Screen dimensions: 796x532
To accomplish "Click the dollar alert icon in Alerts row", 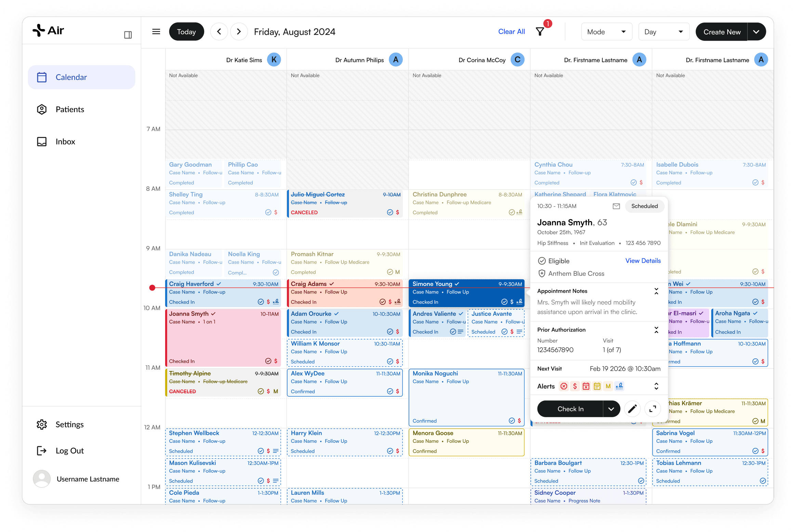I will pyautogui.click(x=575, y=386).
